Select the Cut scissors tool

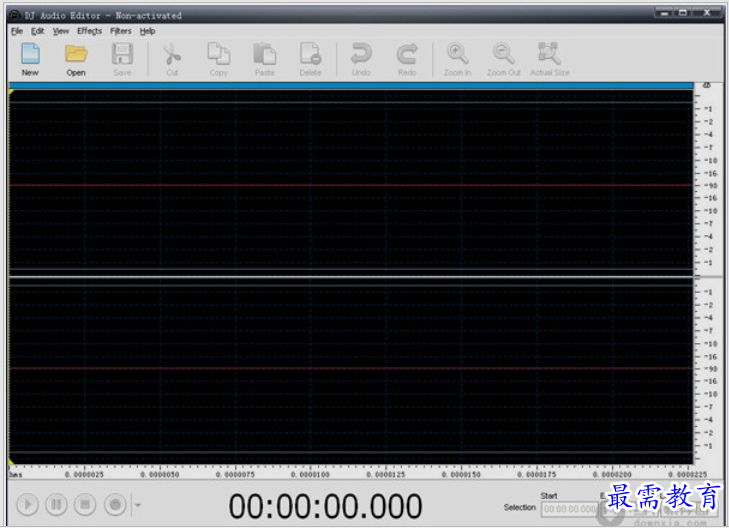tap(172, 59)
